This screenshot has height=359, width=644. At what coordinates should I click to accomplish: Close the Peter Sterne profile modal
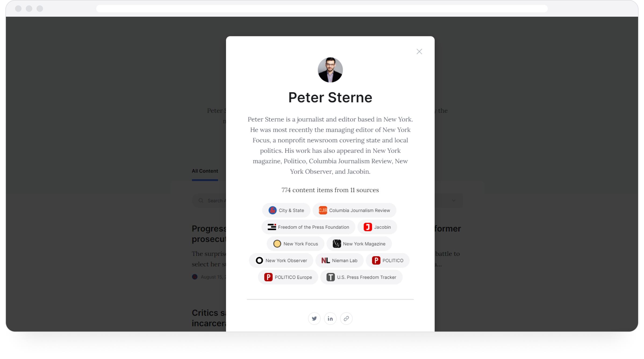click(x=419, y=51)
